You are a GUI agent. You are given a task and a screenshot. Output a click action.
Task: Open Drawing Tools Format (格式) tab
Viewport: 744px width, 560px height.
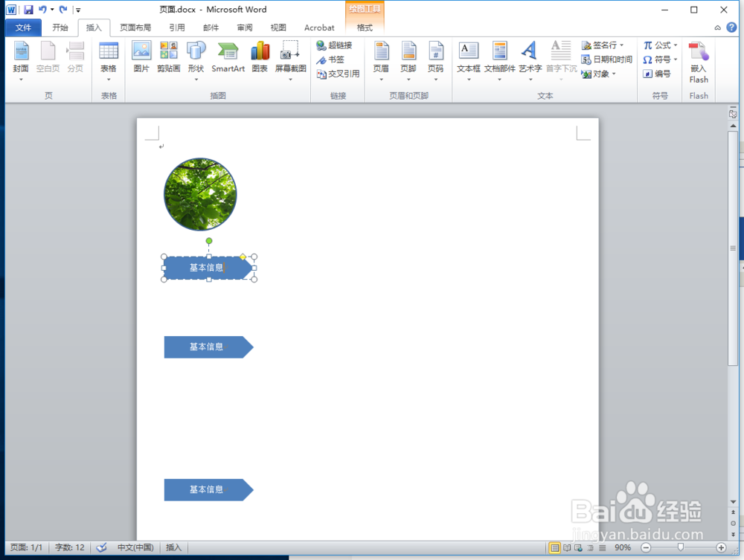click(365, 28)
